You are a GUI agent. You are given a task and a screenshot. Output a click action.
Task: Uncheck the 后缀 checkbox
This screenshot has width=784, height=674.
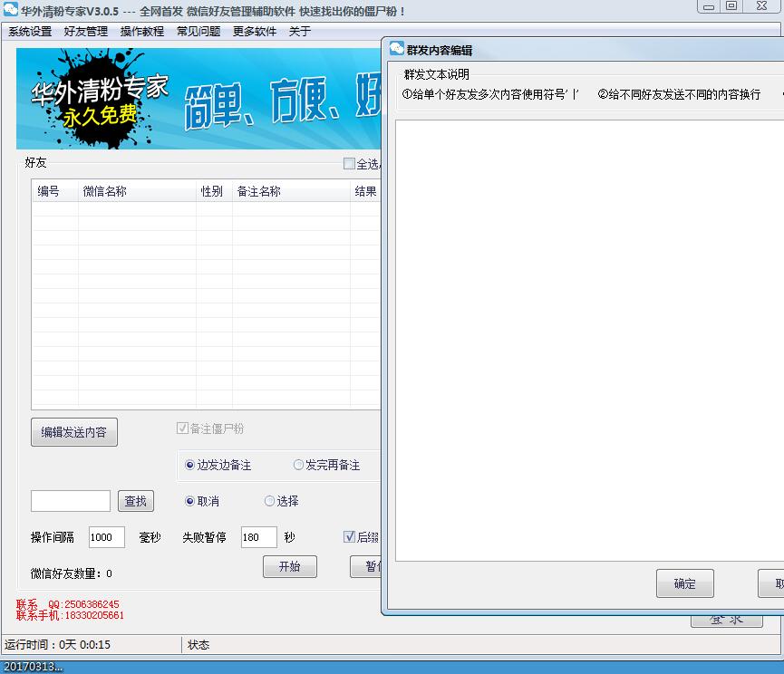click(349, 536)
